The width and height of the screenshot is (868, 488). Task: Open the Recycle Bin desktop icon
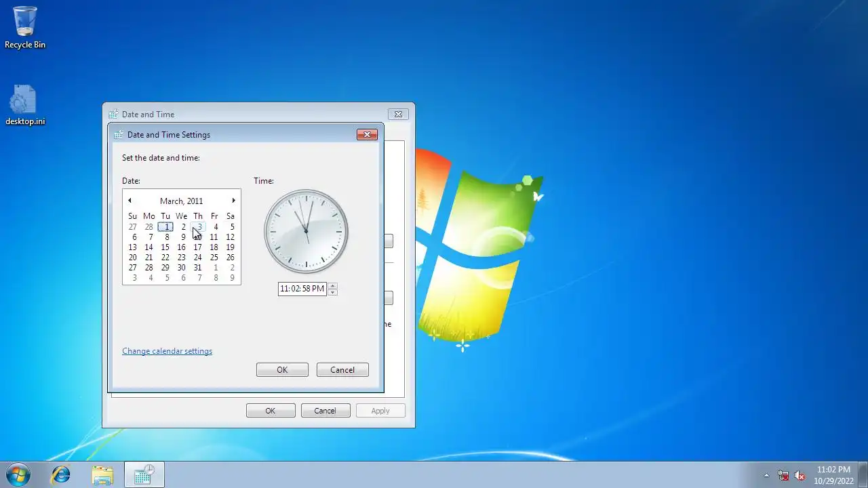(x=25, y=27)
